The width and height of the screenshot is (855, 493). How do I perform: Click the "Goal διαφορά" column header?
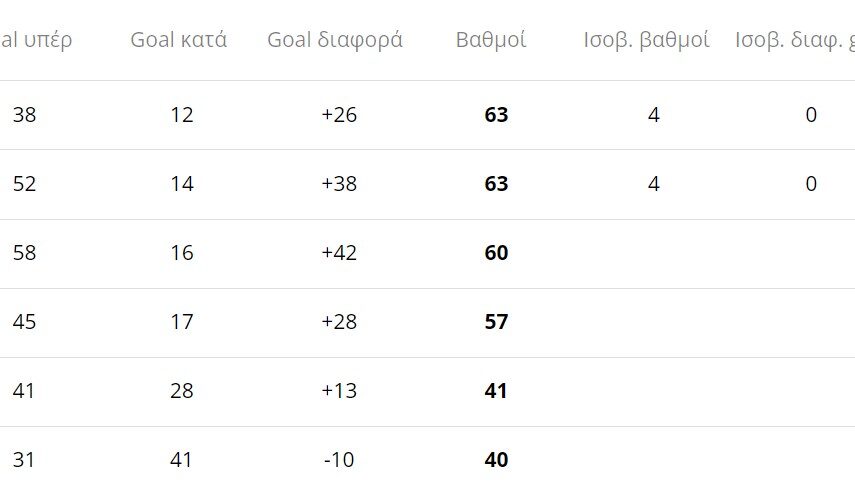(x=335, y=40)
